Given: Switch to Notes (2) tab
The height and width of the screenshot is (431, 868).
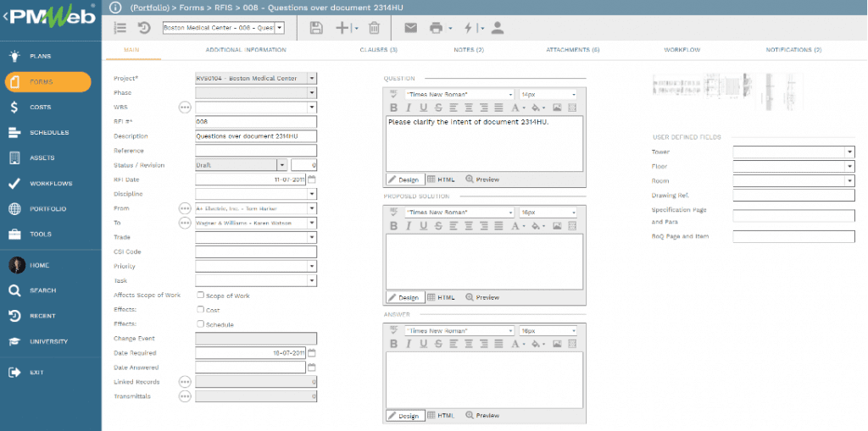Looking at the screenshot, I should coord(469,50).
